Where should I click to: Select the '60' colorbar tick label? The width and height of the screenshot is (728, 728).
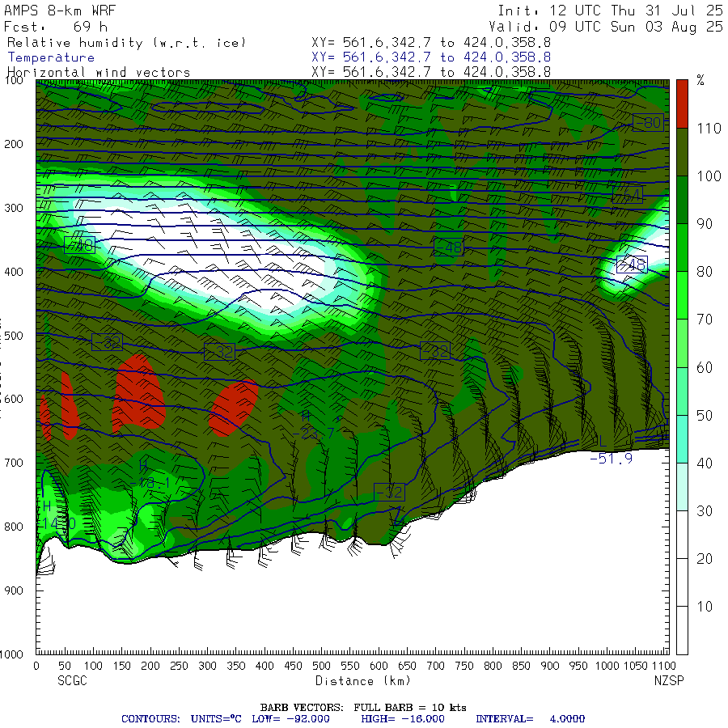(x=705, y=368)
